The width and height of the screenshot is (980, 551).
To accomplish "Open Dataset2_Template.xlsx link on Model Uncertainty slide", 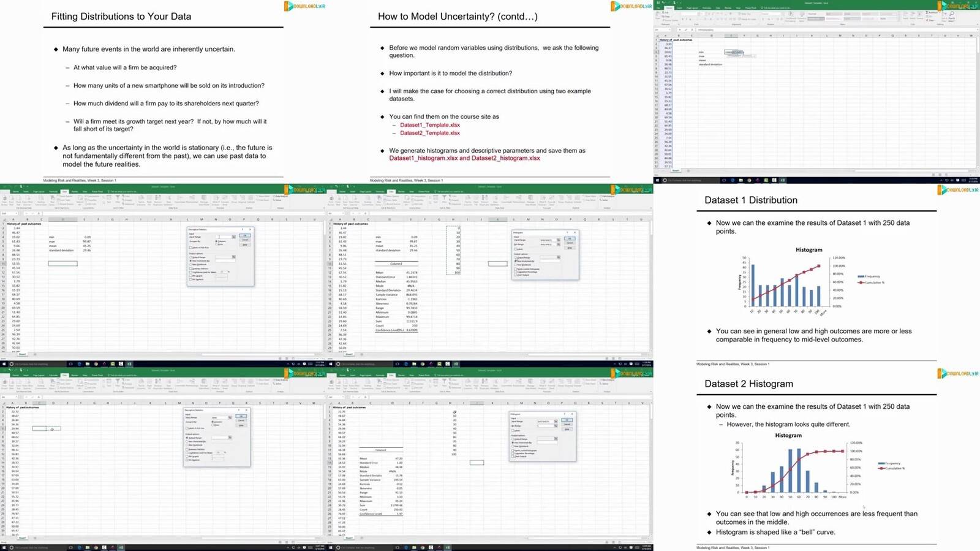I will click(430, 133).
